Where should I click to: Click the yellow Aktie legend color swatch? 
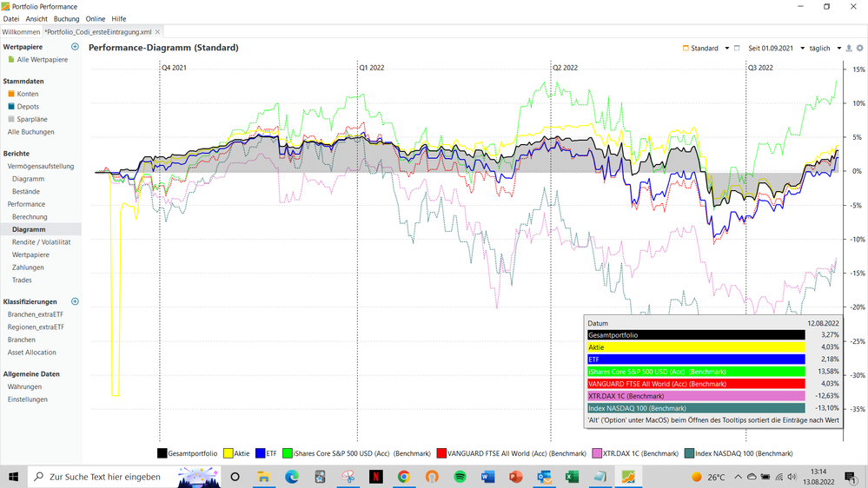(x=228, y=453)
